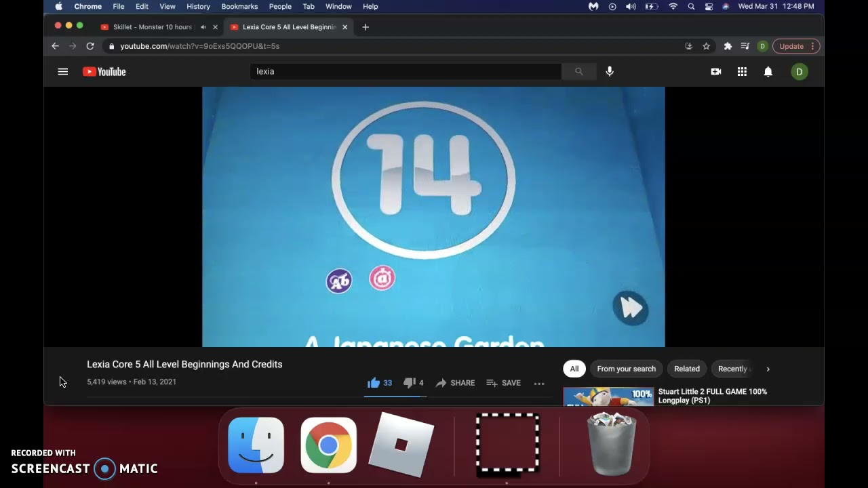The width and height of the screenshot is (868, 488).
Task: Bookmark this page with the star
Action: [x=707, y=46]
